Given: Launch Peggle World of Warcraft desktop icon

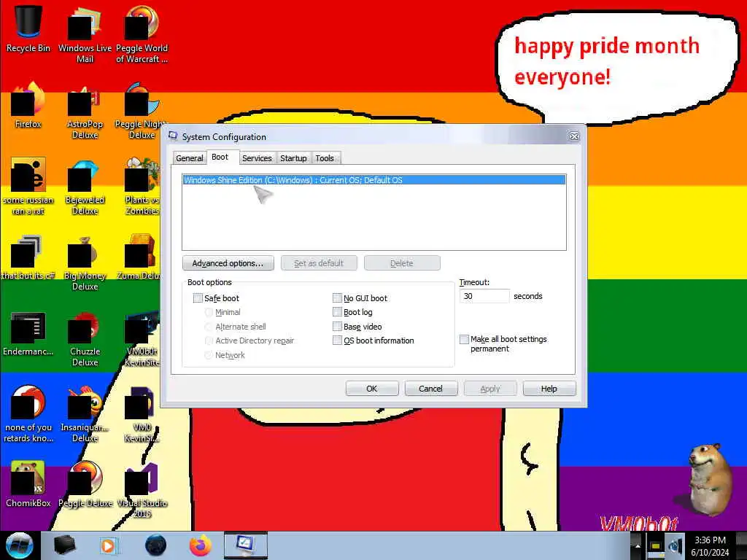Looking at the screenshot, I should tap(142, 34).
